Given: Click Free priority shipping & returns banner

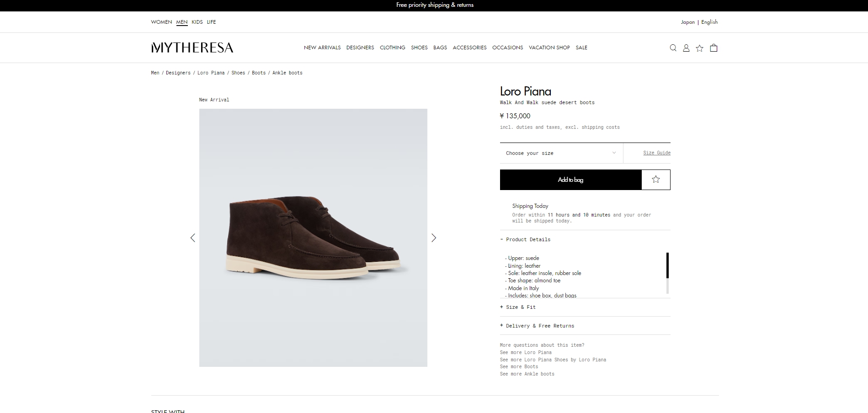Looking at the screenshot, I should tap(435, 5).
